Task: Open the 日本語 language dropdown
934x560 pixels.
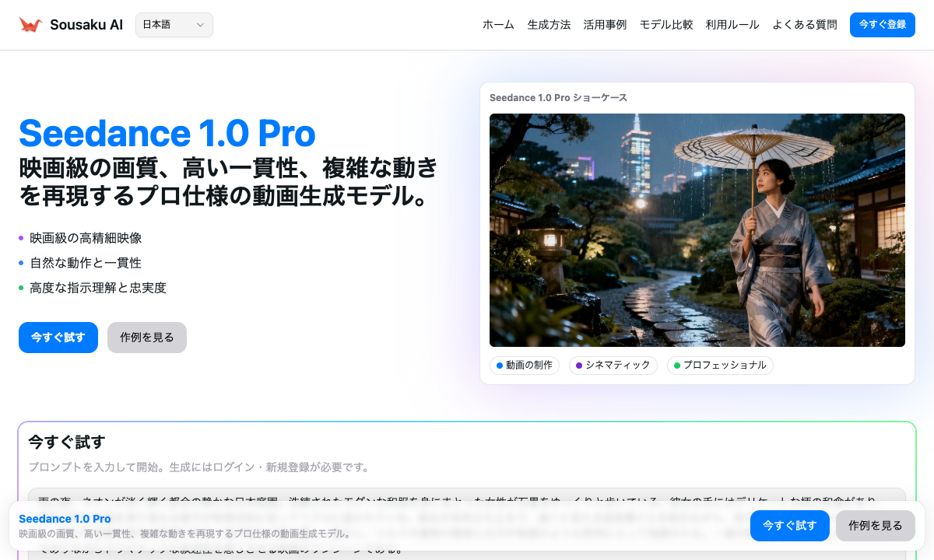Action: 174,25
